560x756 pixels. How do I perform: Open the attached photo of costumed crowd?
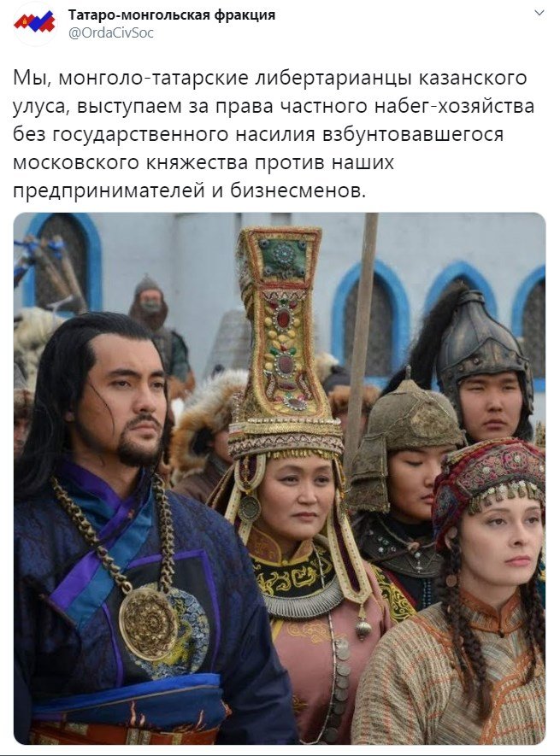(280, 478)
